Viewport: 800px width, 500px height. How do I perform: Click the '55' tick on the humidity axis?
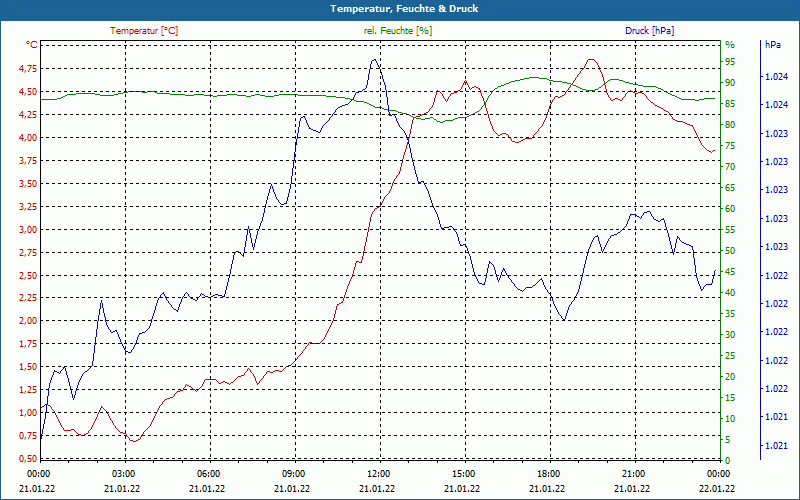tap(730, 230)
